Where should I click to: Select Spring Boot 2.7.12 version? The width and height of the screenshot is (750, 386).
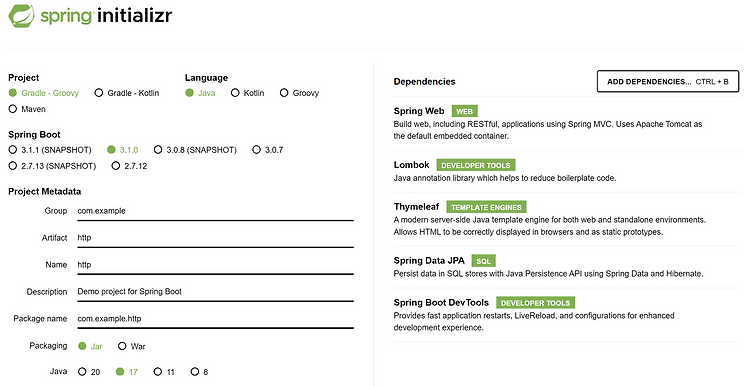pos(129,166)
